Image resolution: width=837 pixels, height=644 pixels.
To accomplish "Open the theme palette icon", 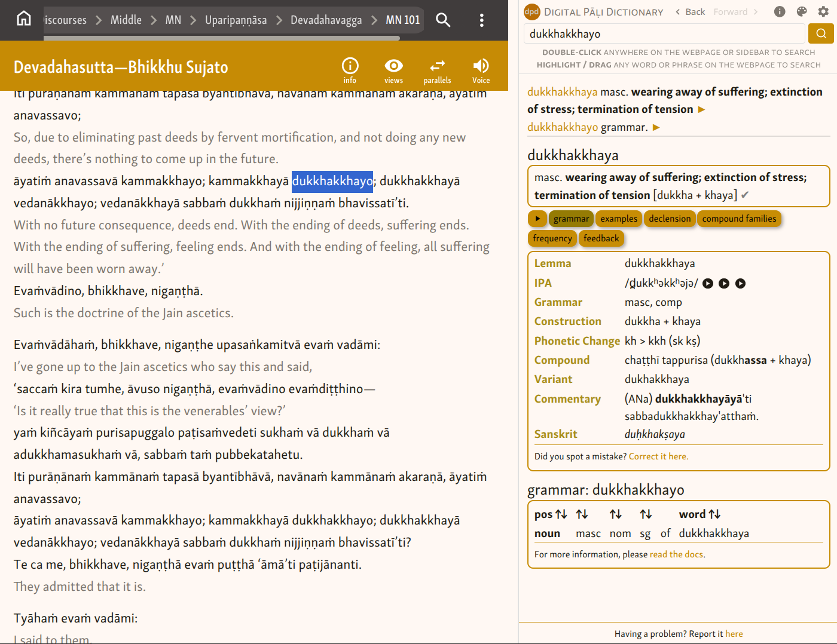I will click(x=802, y=11).
